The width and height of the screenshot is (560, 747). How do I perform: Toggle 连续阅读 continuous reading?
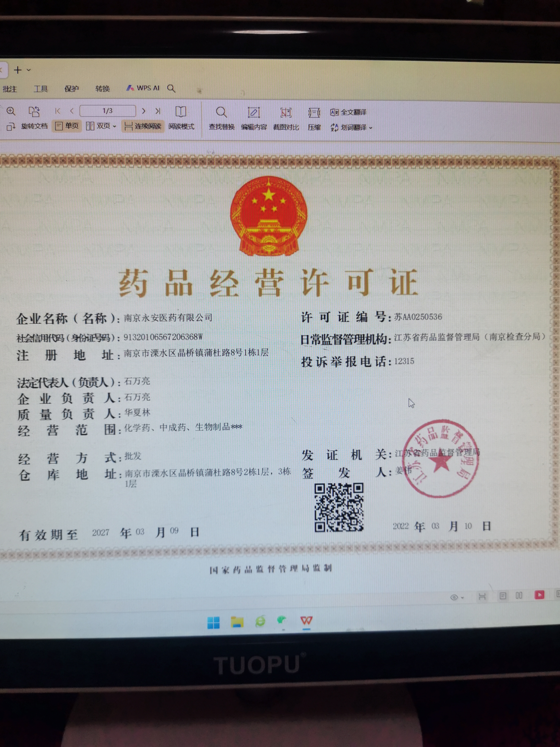point(143,126)
